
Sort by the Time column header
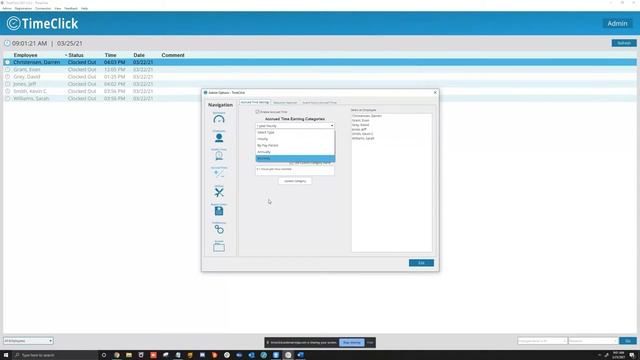coord(111,55)
